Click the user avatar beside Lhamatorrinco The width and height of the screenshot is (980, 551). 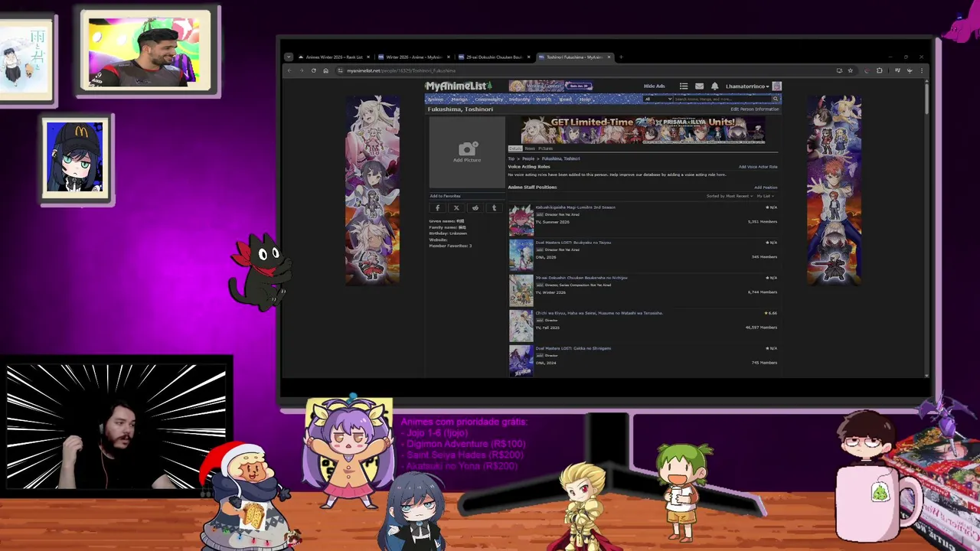[x=776, y=86]
